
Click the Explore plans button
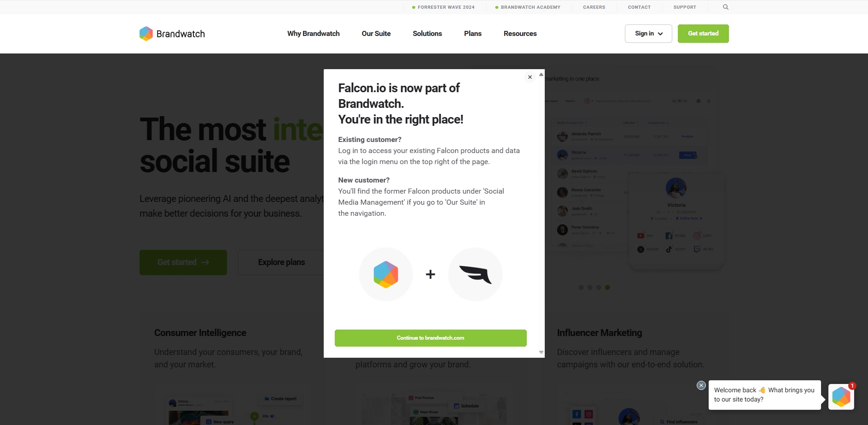pos(281,262)
